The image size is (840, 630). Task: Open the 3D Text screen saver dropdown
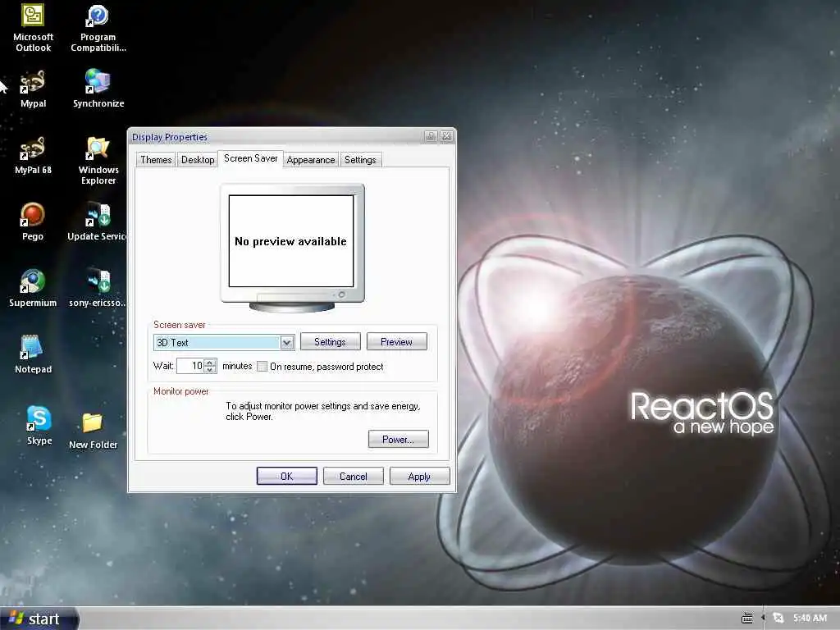(x=287, y=342)
